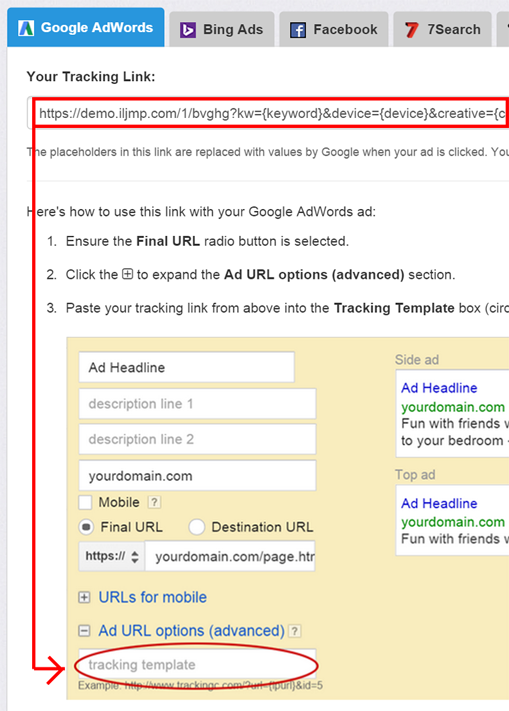
Task: Open the Facebook tab
Action: click(334, 30)
